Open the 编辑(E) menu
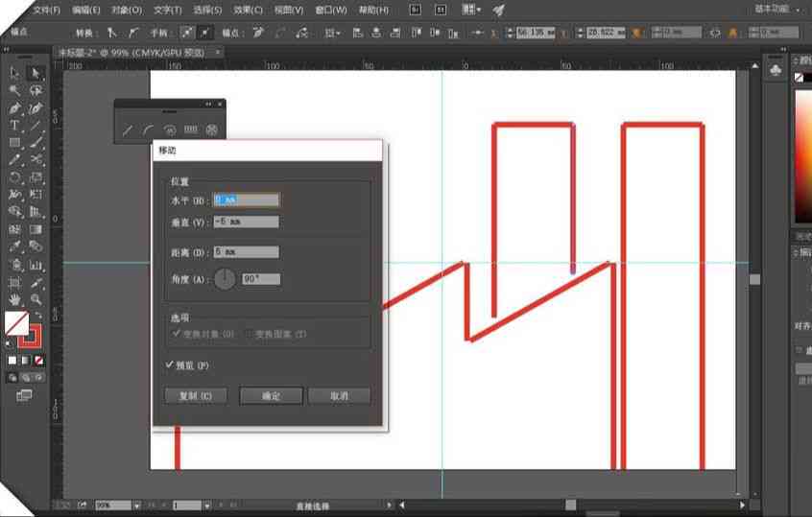Viewport: 812px width, 517px height. click(86, 10)
